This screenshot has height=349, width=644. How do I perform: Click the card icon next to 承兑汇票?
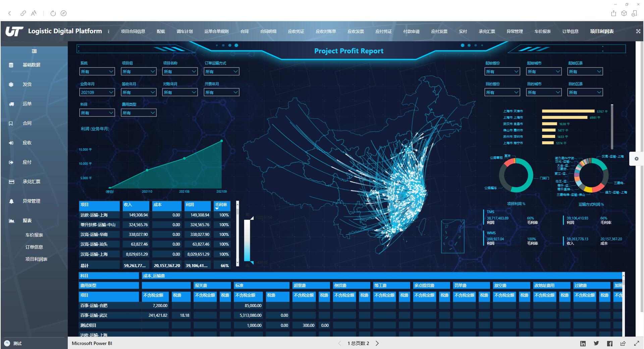11,182
